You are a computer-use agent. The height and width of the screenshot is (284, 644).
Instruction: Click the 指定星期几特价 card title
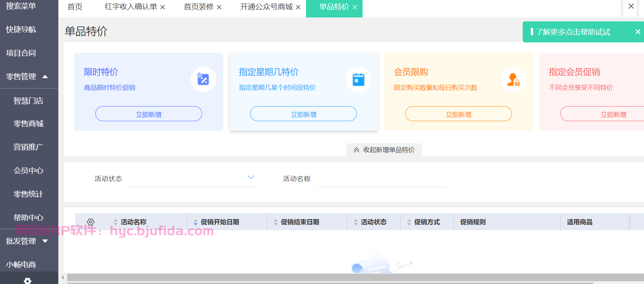tap(269, 72)
